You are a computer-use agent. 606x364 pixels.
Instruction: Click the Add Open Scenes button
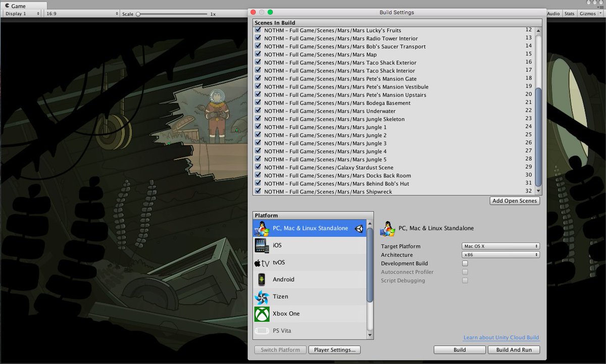(515, 201)
